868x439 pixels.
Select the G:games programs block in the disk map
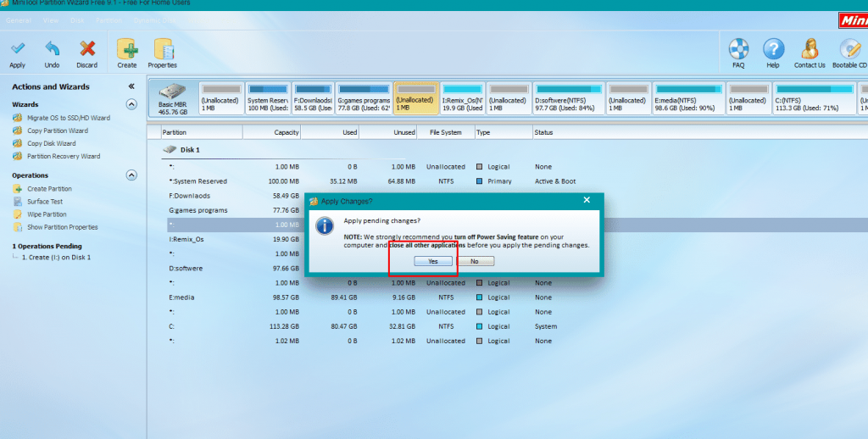click(x=364, y=98)
